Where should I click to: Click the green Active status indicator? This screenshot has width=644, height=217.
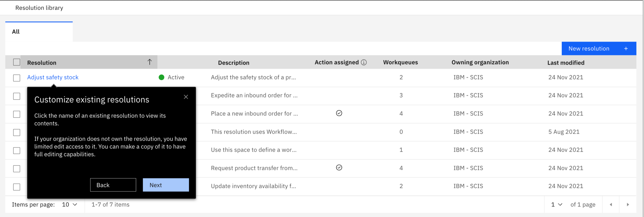click(x=161, y=77)
